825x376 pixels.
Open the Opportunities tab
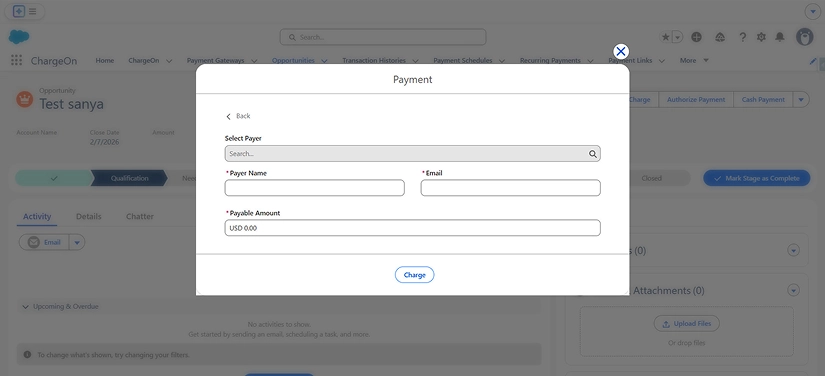coord(293,60)
